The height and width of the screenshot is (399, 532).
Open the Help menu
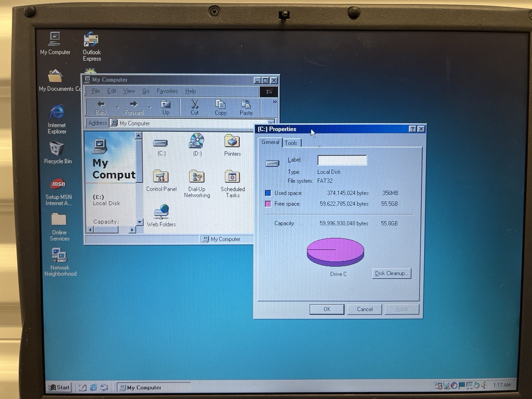(191, 91)
